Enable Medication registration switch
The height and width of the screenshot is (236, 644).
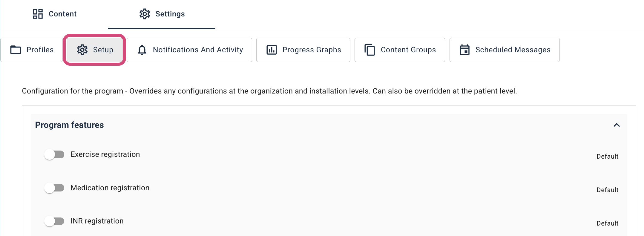(x=54, y=188)
